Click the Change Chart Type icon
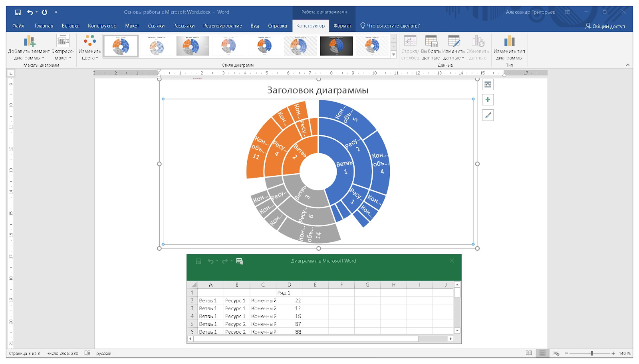Image resolution: width=639 pixels, height=364 pixels. [509, 41]
